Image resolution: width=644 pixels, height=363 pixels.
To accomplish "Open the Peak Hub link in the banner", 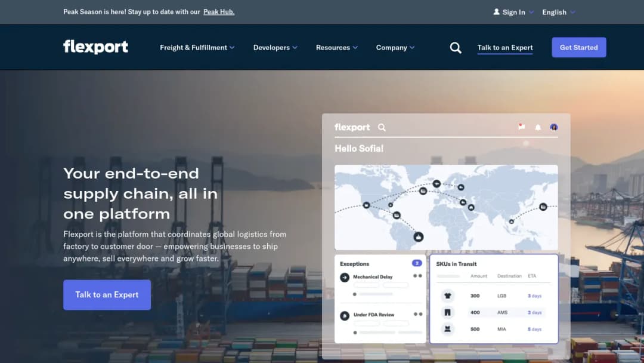I will coord(219,12).
